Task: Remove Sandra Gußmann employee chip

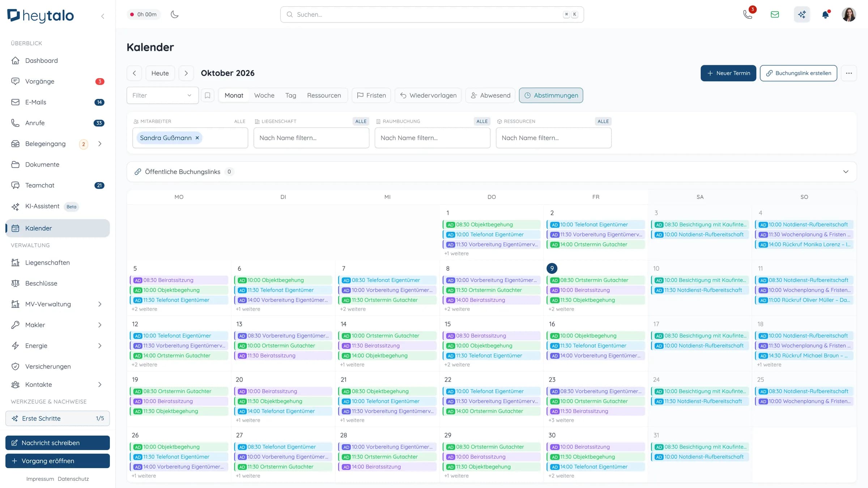Action: click(x=197, y=138)
